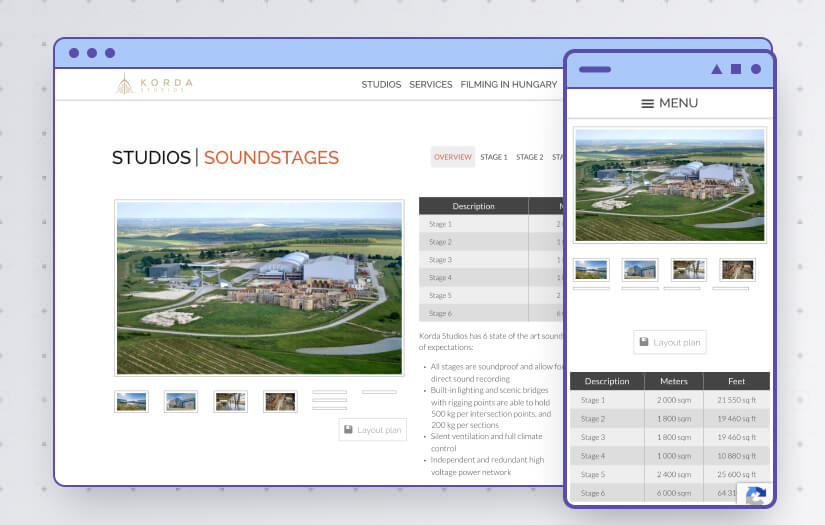This screenshot has width=825, height=525.
Task: Click the Layout plan button in desktop window
Action: (x=373, y=430)
